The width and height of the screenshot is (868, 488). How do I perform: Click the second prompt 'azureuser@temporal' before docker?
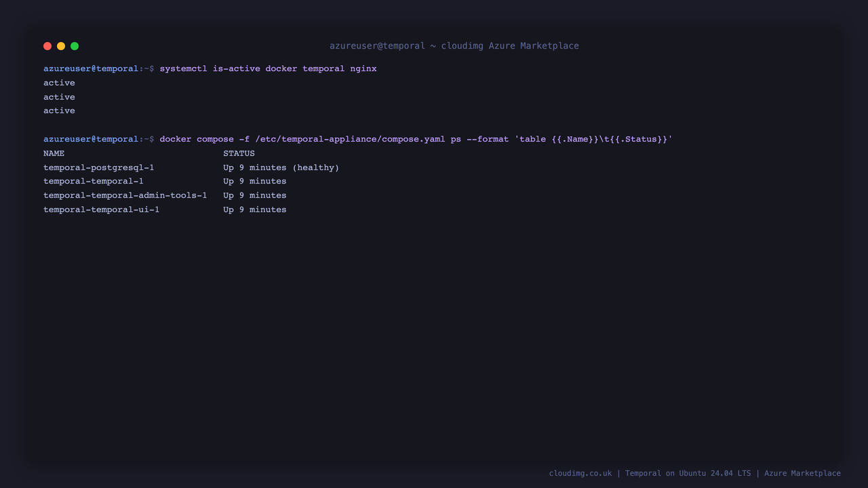click(91, 139)
